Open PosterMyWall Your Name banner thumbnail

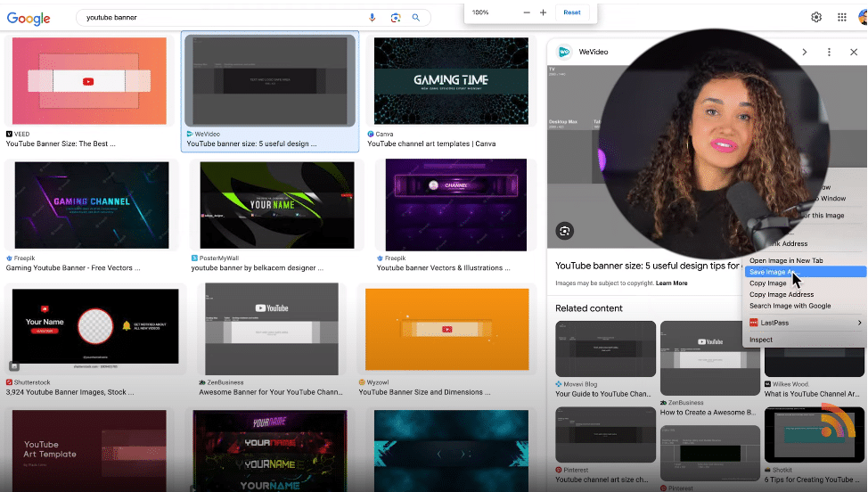click(277, 205)
